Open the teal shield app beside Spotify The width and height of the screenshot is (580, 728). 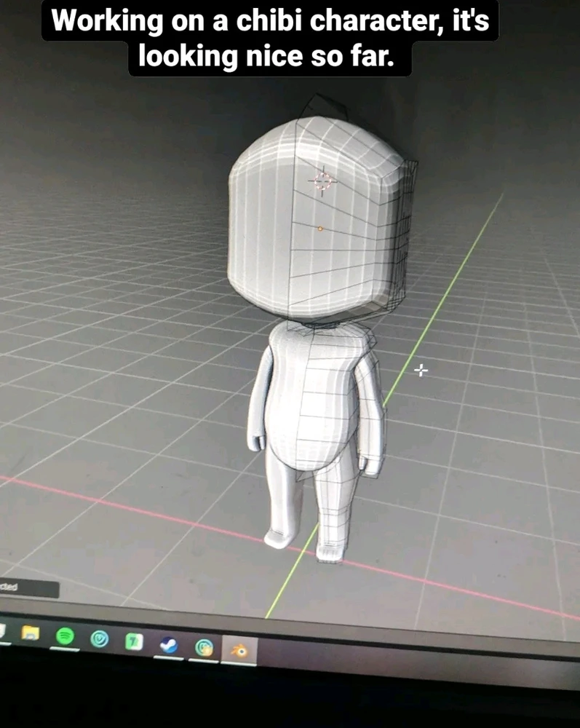point(100,638)
